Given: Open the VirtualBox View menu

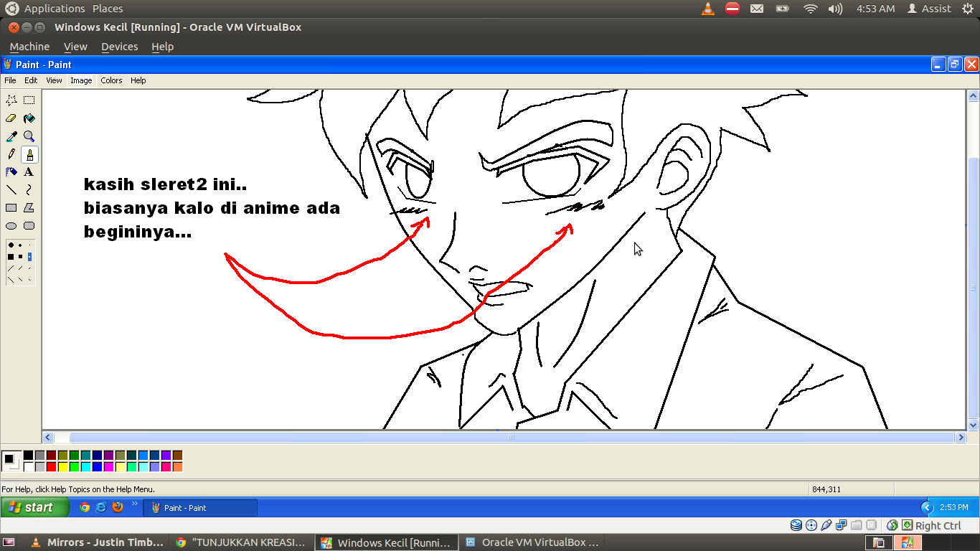Looking at the screenshot, I should (x=75, y=47).
